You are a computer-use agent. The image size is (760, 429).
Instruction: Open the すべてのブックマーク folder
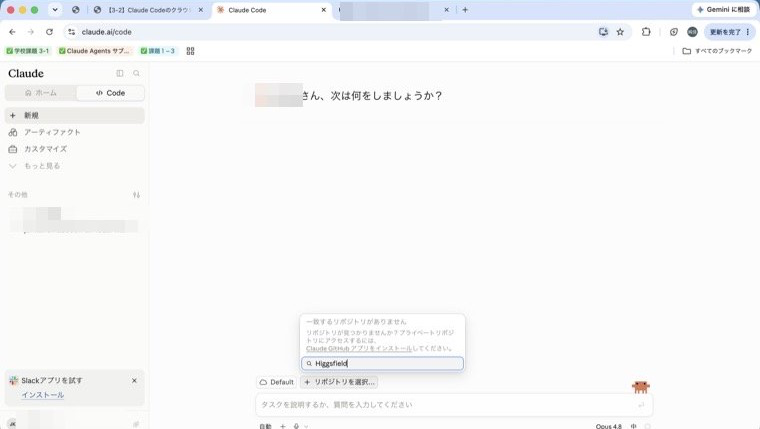[717, 51]
